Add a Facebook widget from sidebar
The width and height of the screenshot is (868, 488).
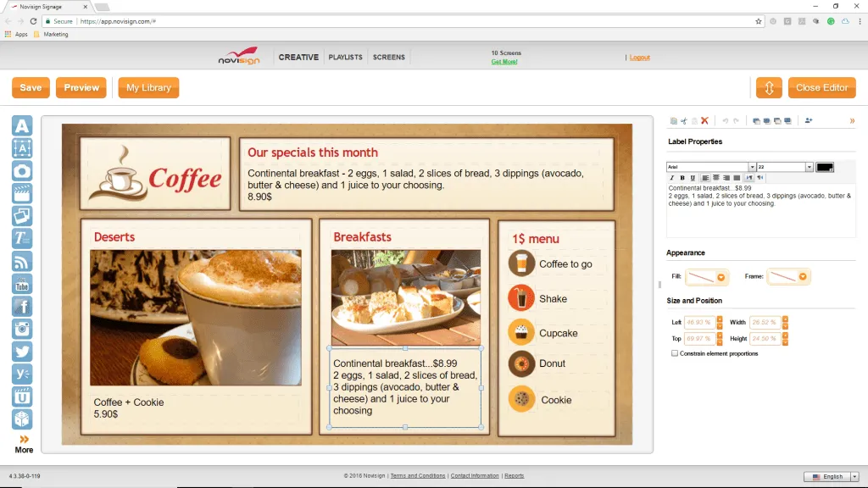pos(22,307)
